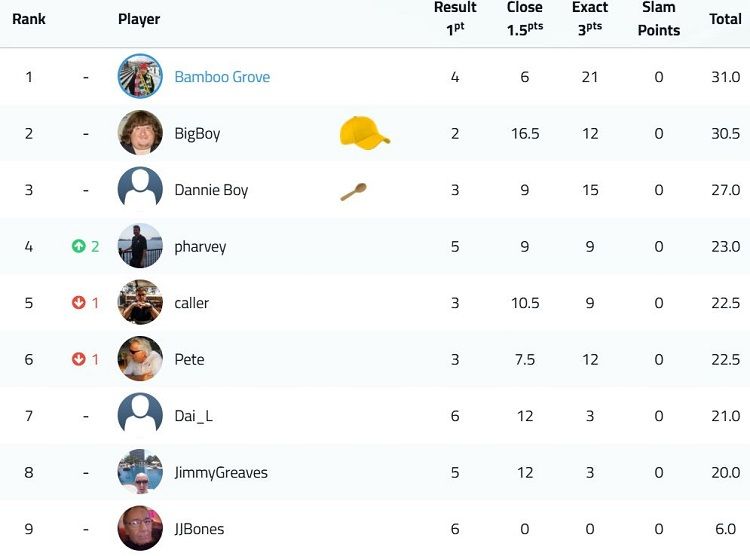The image size is (750, 556).
Task: Sort by the Player column header
Action: click(139, 19)
